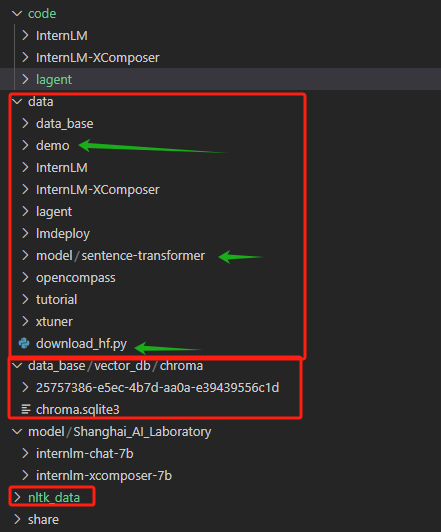Open the model/sentence-transformer folder

point(120,255)
